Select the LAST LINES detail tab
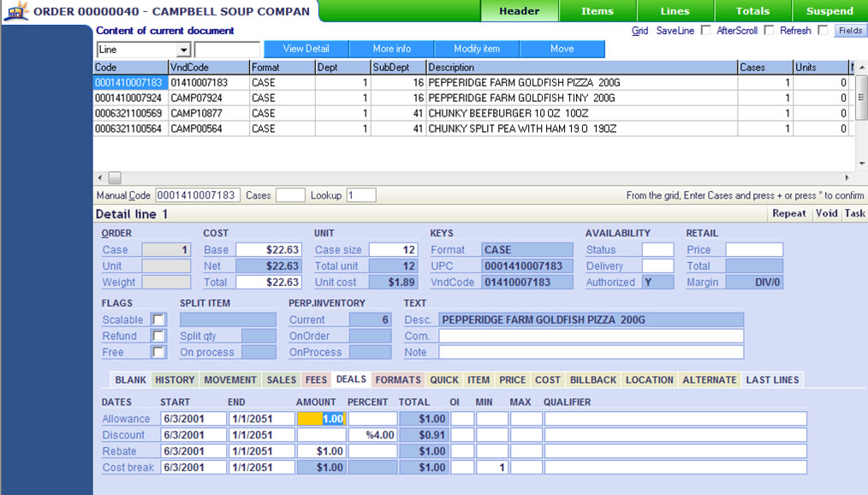The image size is (868, 495). point(772,380)
